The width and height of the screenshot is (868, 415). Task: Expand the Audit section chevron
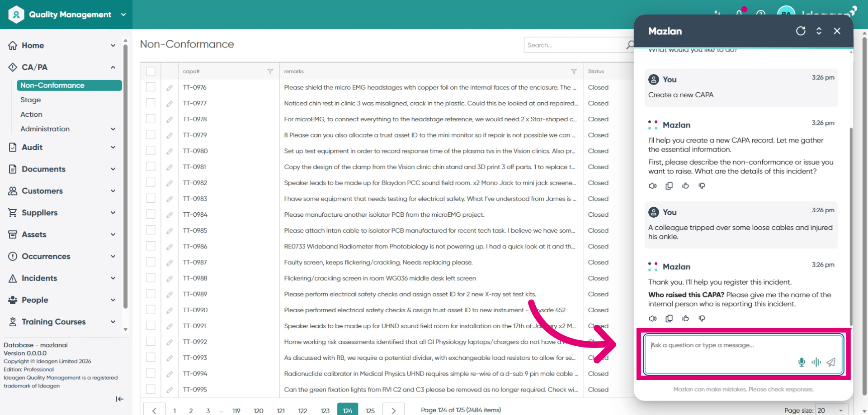pos(113,147)
